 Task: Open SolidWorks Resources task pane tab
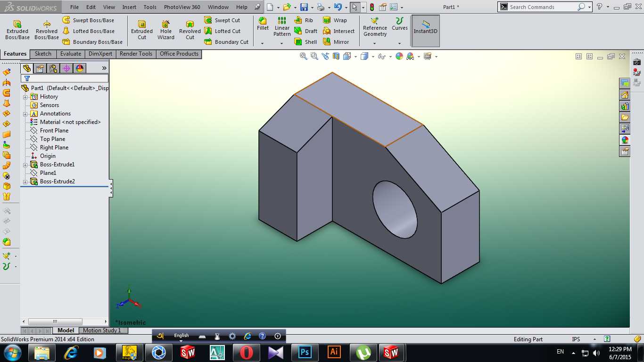point(625,94)
